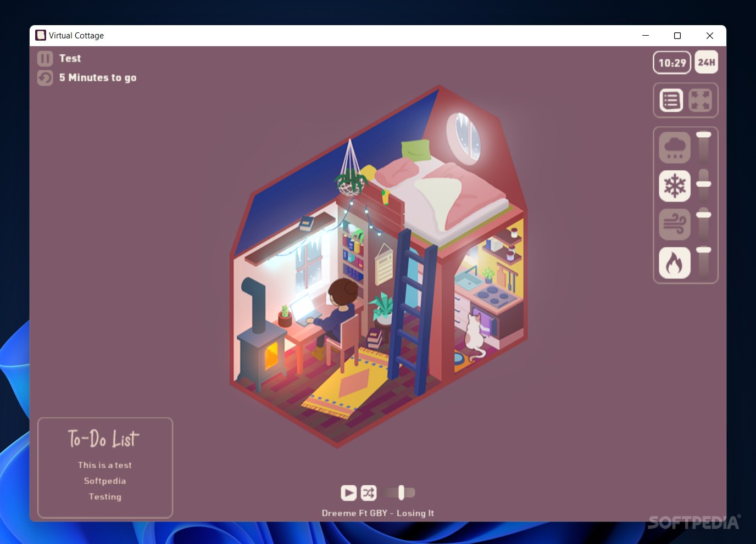
Task: Select the 'Testing' to-do item
Action: [x=105, y=497]
